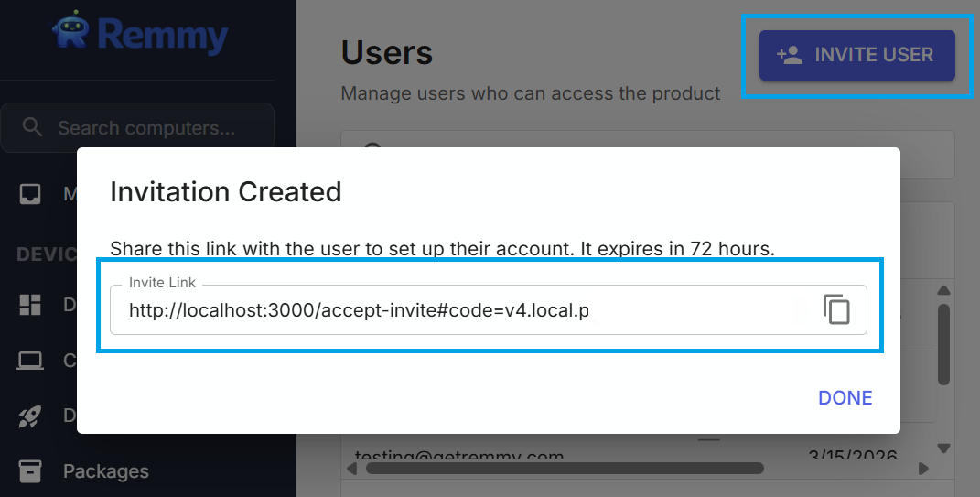Click the horizontal scrollbar right arrow
The height and width of the screenshot is (497, 980).
pyautogui.click(x=923, y=469)
